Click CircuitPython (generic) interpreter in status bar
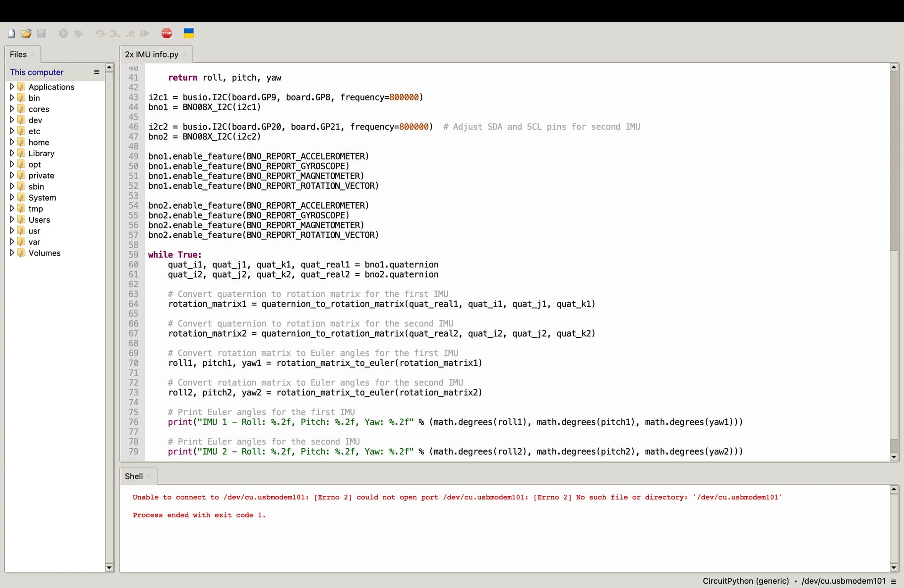 click(x=746, y=581)
